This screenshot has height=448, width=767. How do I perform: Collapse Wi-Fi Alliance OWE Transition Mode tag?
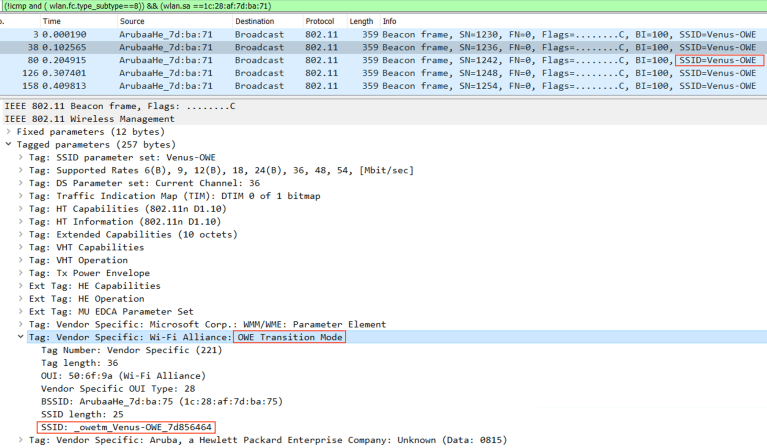[21, 338]
